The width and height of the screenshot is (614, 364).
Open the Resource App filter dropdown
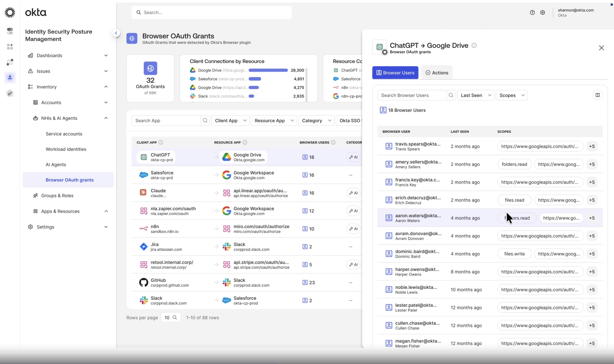tap(274, 120)
